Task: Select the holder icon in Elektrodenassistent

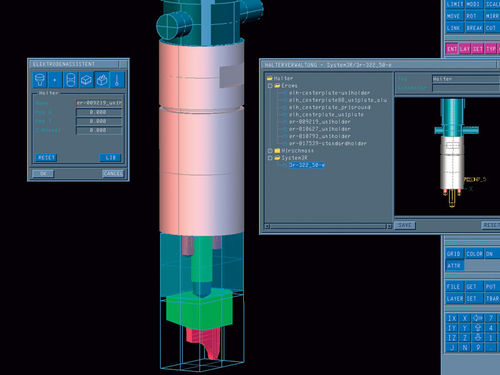Action: [40, 80]
